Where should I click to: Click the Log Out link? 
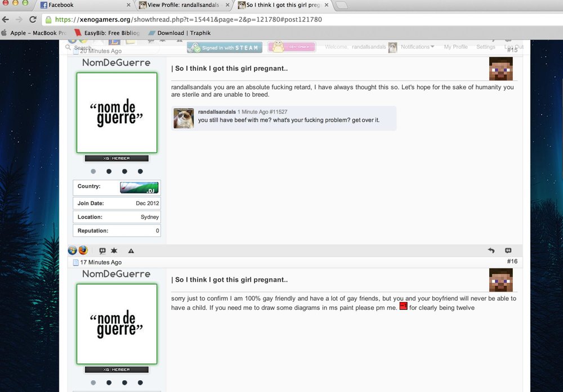click(514, 47)
